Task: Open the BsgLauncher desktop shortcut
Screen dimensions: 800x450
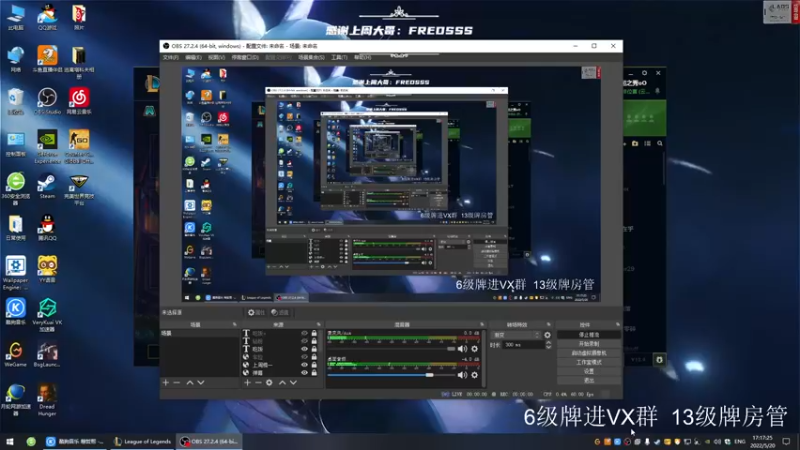Action: [x=47, y=354]
